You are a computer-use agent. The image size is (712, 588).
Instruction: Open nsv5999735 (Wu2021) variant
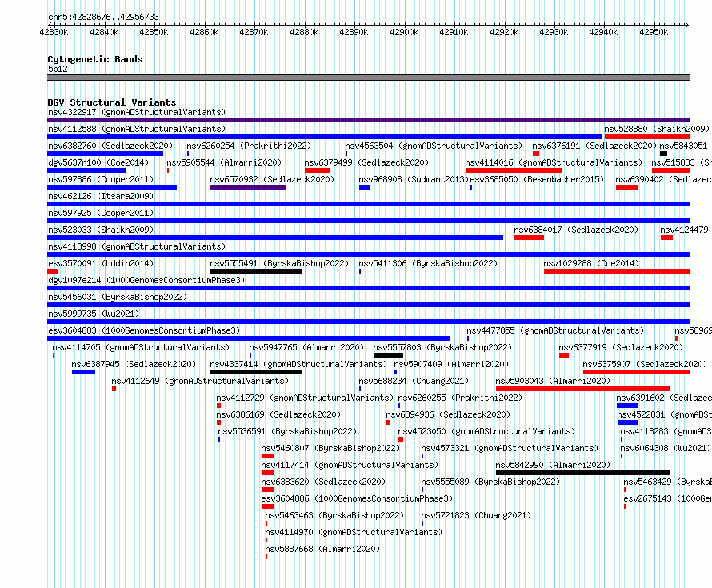point(94,314)
